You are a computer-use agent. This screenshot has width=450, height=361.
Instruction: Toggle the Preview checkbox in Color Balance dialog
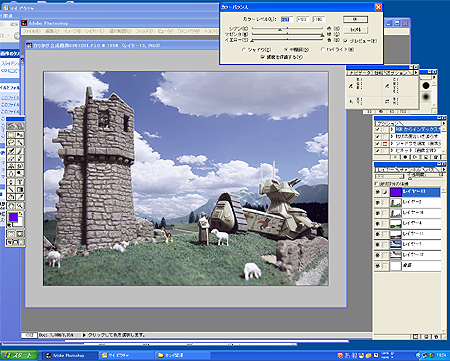[345, 41]
